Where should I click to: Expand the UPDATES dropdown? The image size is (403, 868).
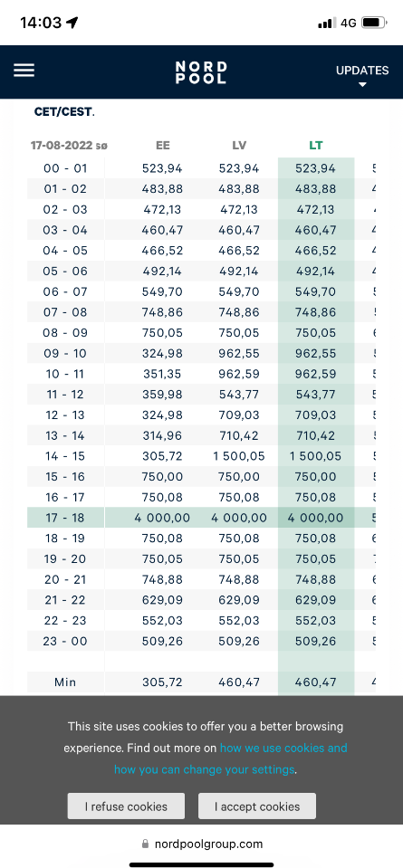362,76
